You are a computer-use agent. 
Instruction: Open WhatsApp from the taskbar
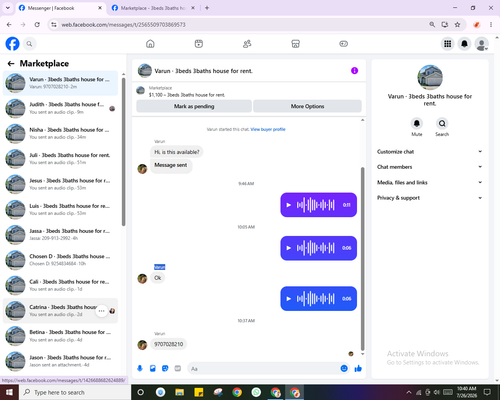(x=256, y=392)
